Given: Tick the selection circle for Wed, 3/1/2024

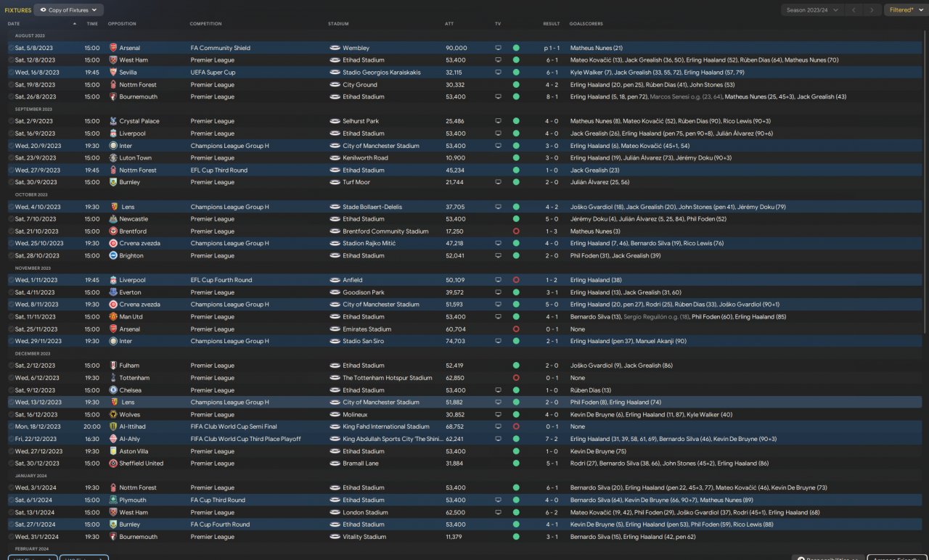Looking at the screenshot, I should (x=11, y=487).
